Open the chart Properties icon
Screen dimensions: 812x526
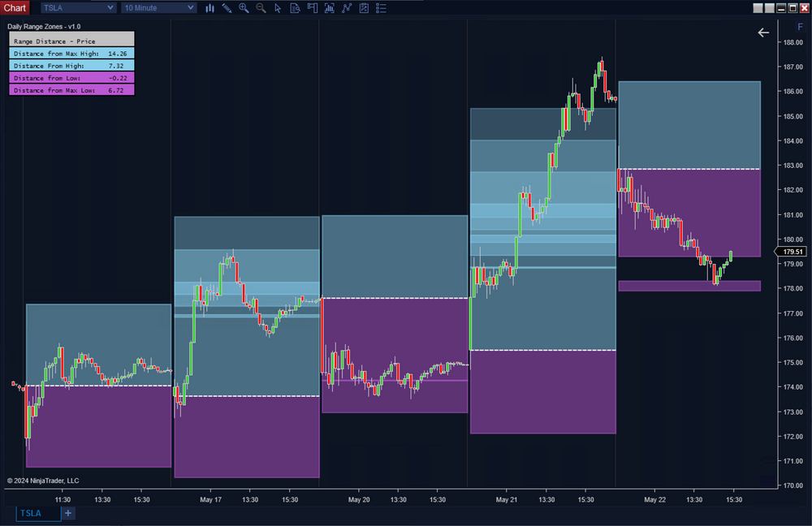(x=364, y=8)
